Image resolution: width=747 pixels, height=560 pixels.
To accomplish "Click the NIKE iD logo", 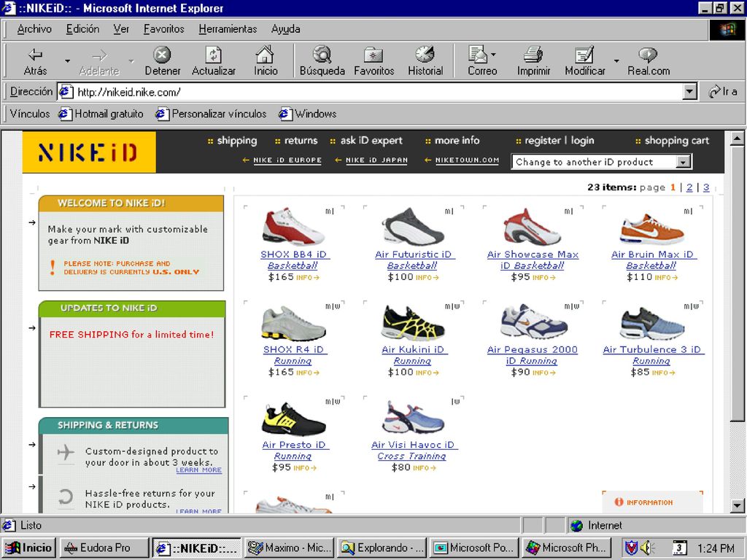I will coord(89,152).
